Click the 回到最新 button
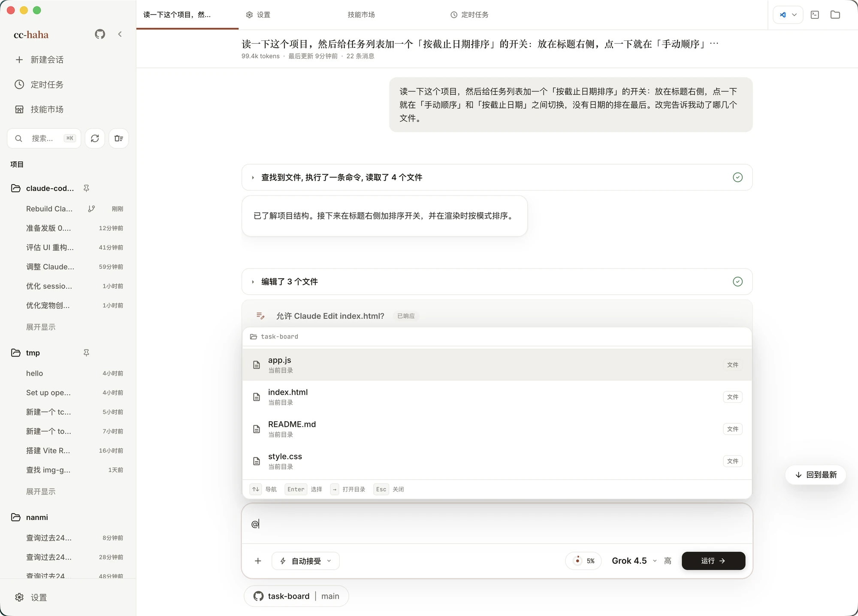The width and height of the screenshot is (858, 616). coord(816,474)
